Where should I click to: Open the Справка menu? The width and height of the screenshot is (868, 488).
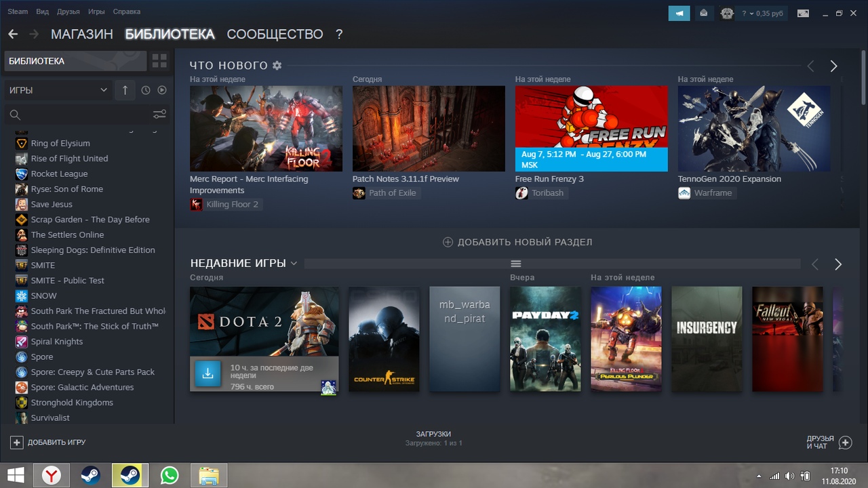click(x=126, y=12)
